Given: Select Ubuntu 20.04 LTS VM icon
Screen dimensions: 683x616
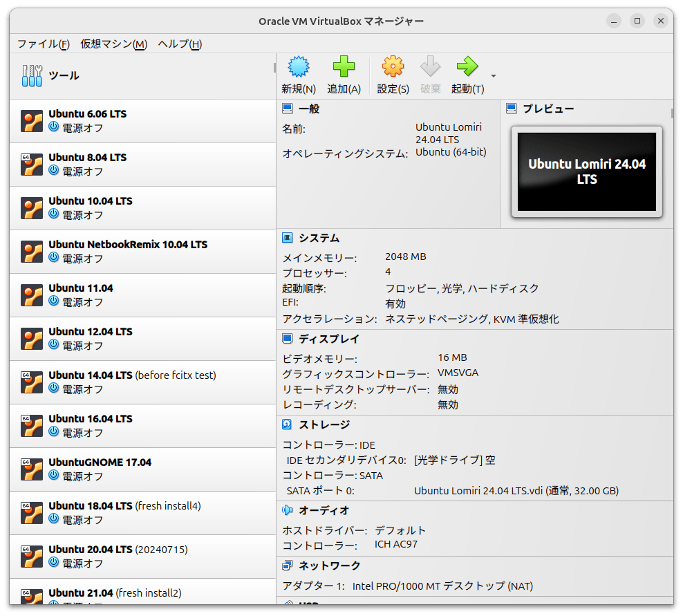Looking at the screenshot, I should point(32,557).
